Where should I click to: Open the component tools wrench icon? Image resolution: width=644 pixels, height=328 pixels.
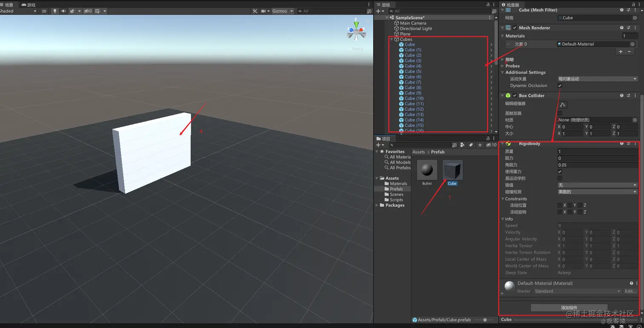pos(255,11)
